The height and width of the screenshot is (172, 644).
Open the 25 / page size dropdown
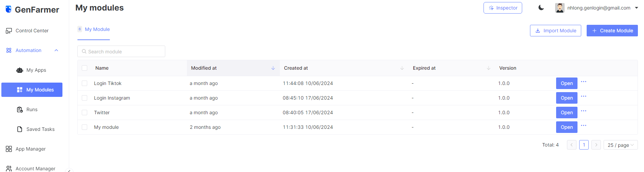pos(620,145)
